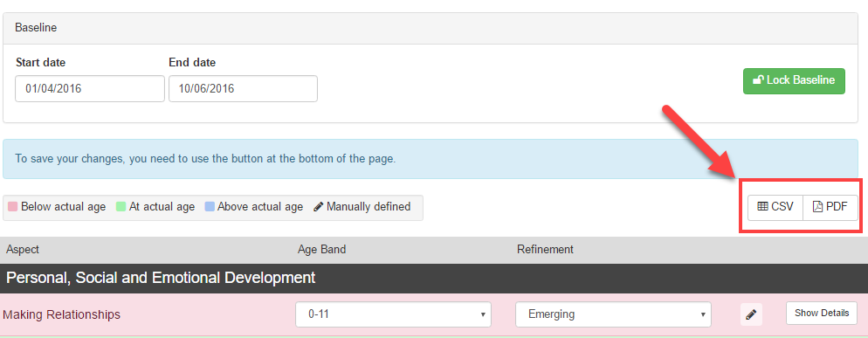This screenshot has width=868, height=338.
Task: Click the End date field 10/06/2016
Action: pos(243,89)
